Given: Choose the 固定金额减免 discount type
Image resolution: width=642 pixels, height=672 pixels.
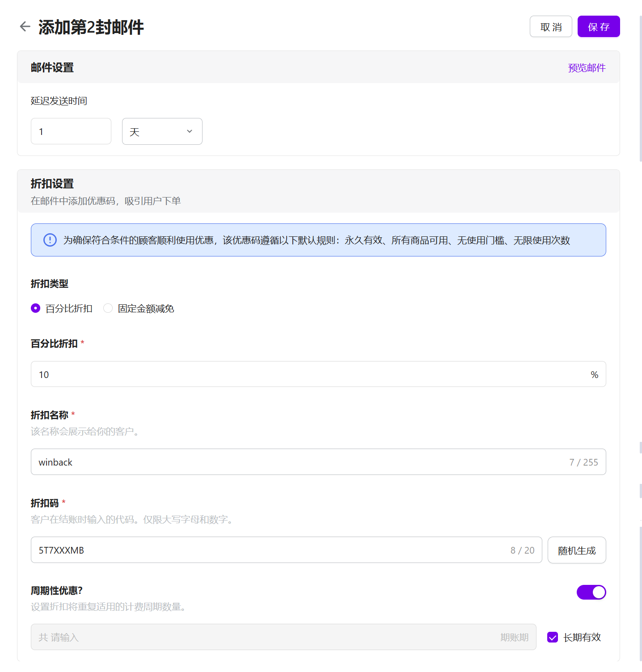Looking at the screenshot, I should click(108, 308).
